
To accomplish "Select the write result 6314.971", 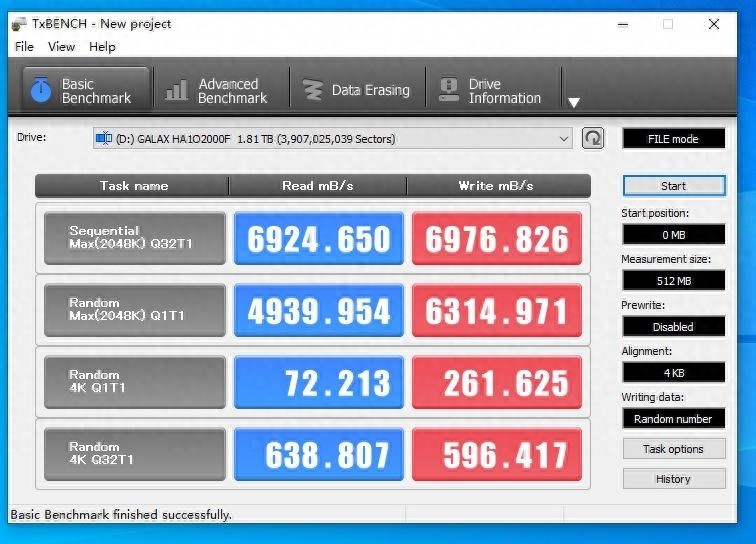I will [x=497, y=310].
